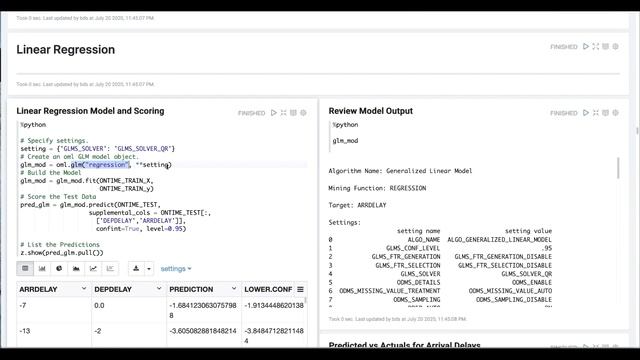Image resolution: width=640 pixels, height=360 pixels.
Task: Run the Review Model Output paragraph
Action: [586, 113]
